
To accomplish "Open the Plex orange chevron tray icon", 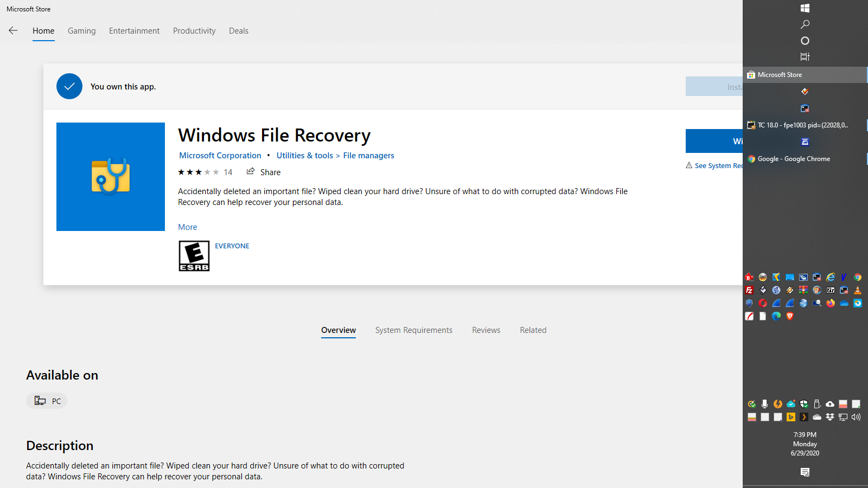I will coord(804,417).
